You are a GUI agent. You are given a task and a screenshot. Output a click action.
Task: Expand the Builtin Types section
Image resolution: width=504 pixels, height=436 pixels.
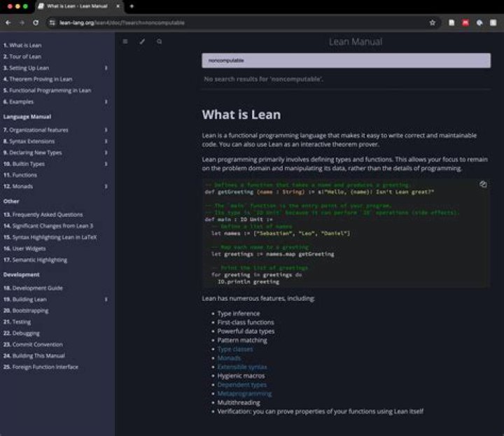tap(106, 164)
